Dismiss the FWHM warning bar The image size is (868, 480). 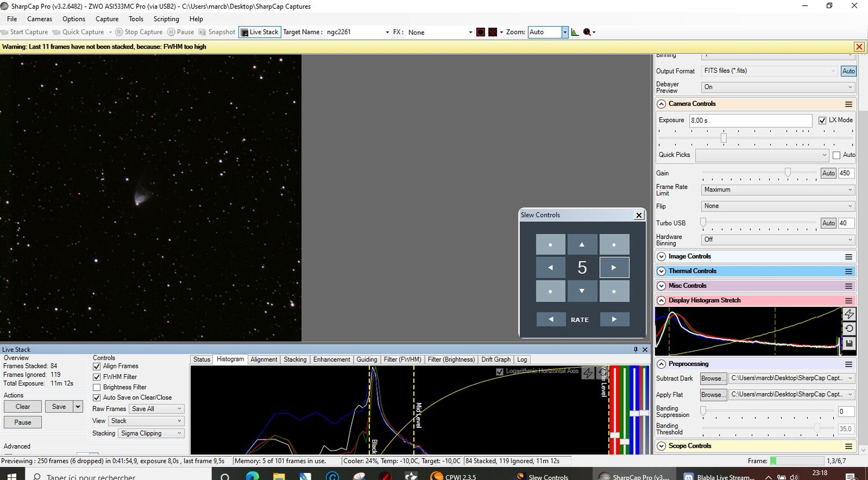pos(859,47)
